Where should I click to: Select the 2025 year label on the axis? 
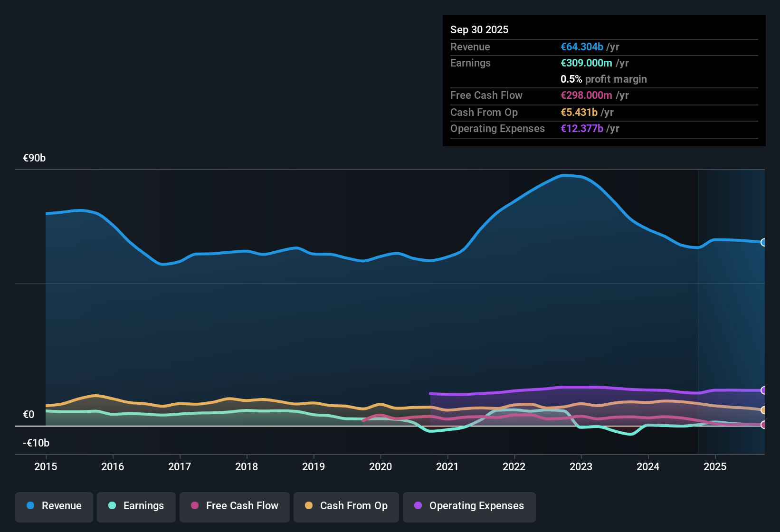[716, 467]
